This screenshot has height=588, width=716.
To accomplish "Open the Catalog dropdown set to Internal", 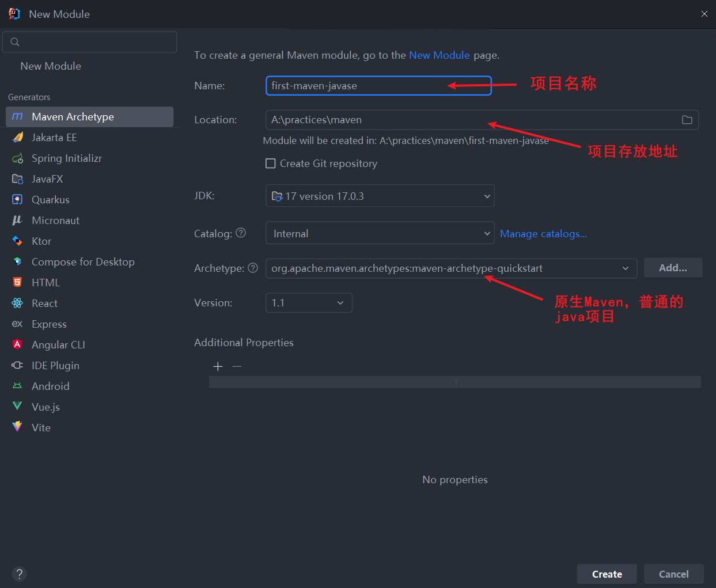I will point(380,233).
